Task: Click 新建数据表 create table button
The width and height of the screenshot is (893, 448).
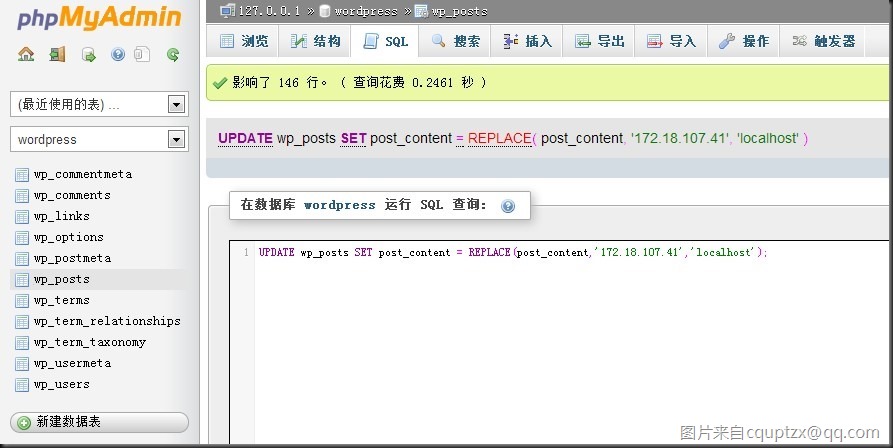Action: (99, 422)
